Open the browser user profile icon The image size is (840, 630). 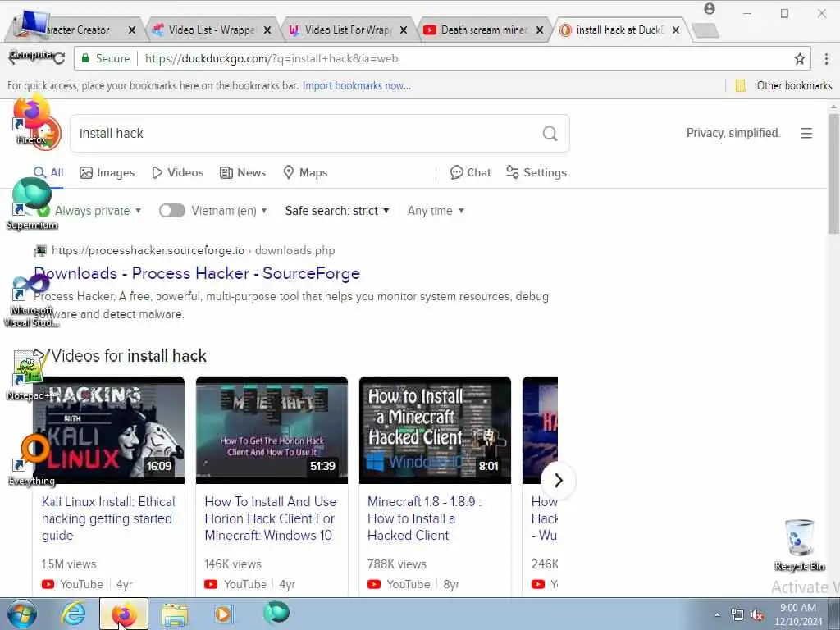[710, 9]
